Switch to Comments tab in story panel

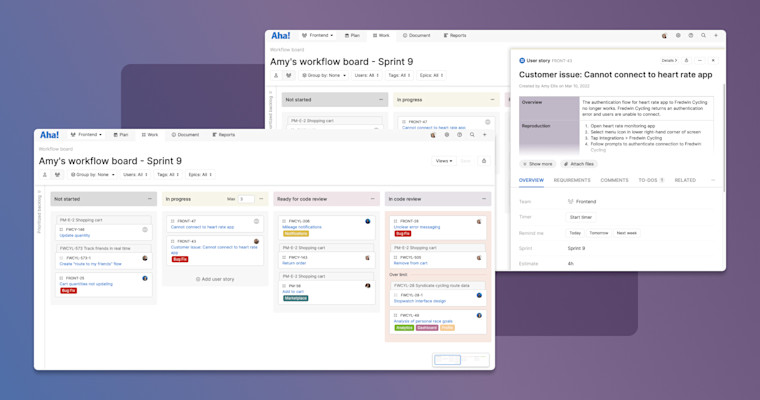(x=614, y=180)
